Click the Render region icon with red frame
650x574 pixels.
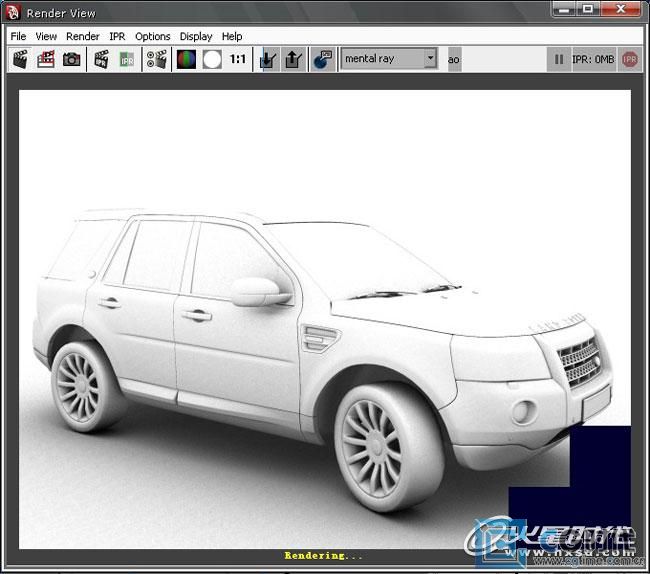point(46,59)
